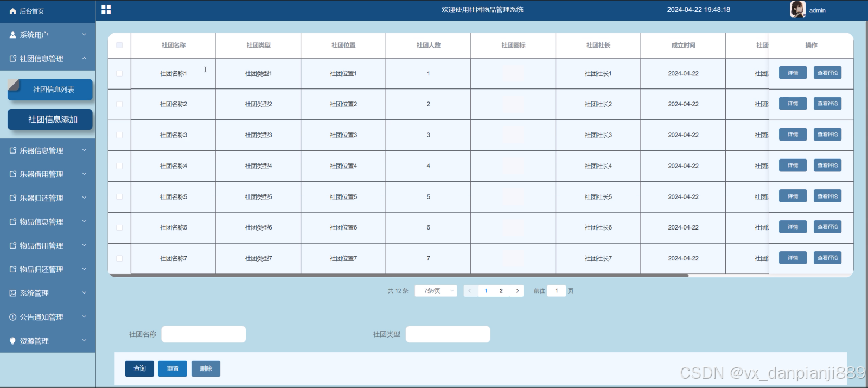Expand 乐器归还管理 chevron
This screenshot has height=388, width=868.
click(84, 198)
